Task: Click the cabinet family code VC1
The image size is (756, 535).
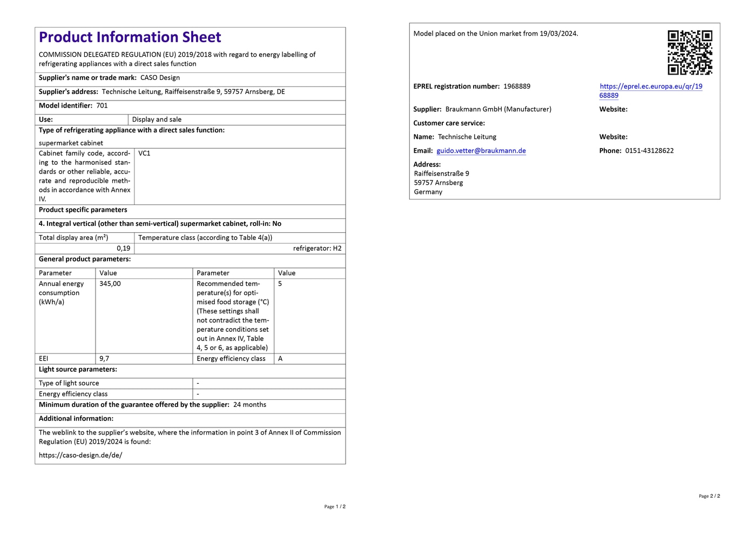Action: [x=144, y=153]
